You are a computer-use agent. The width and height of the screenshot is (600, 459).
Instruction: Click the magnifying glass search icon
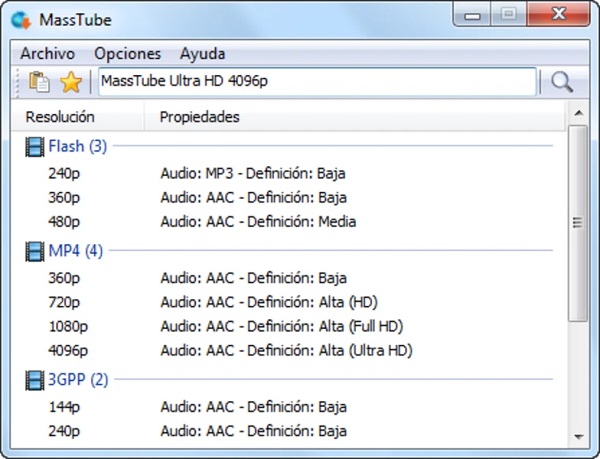pyautogui.click(x=562, y=82)
